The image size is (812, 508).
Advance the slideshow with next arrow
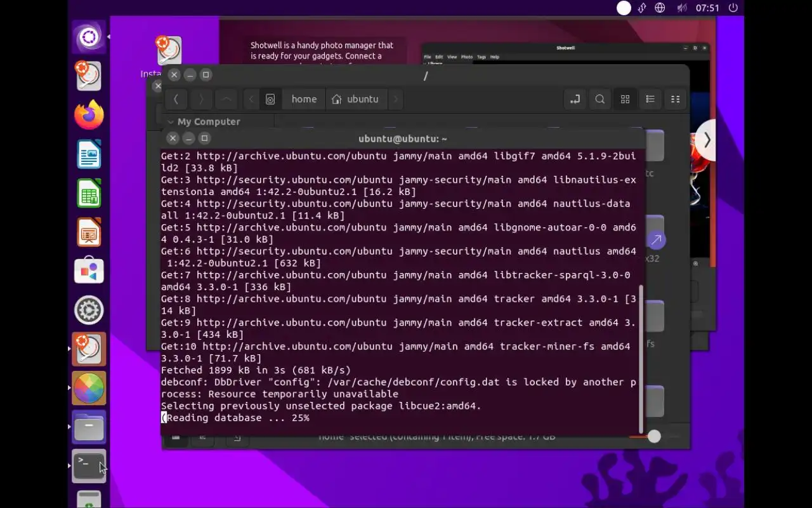coord(707,140)
